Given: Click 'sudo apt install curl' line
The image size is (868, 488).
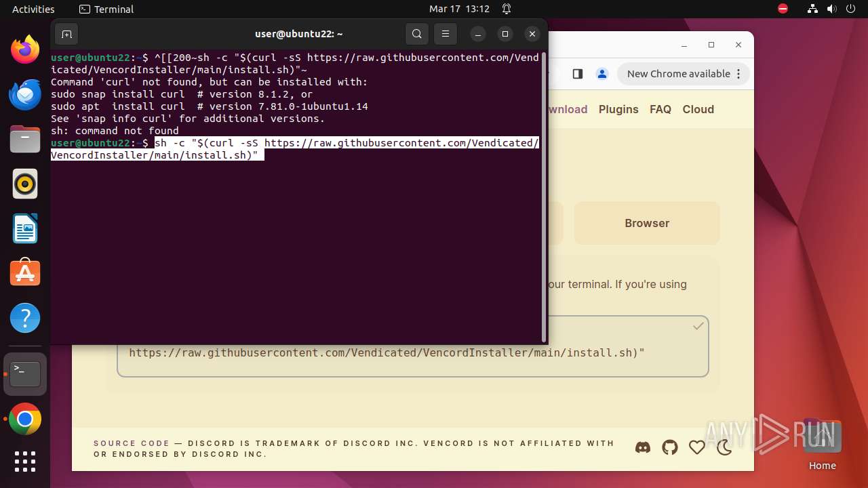Looking at the screenshot, I should [210, 106].
